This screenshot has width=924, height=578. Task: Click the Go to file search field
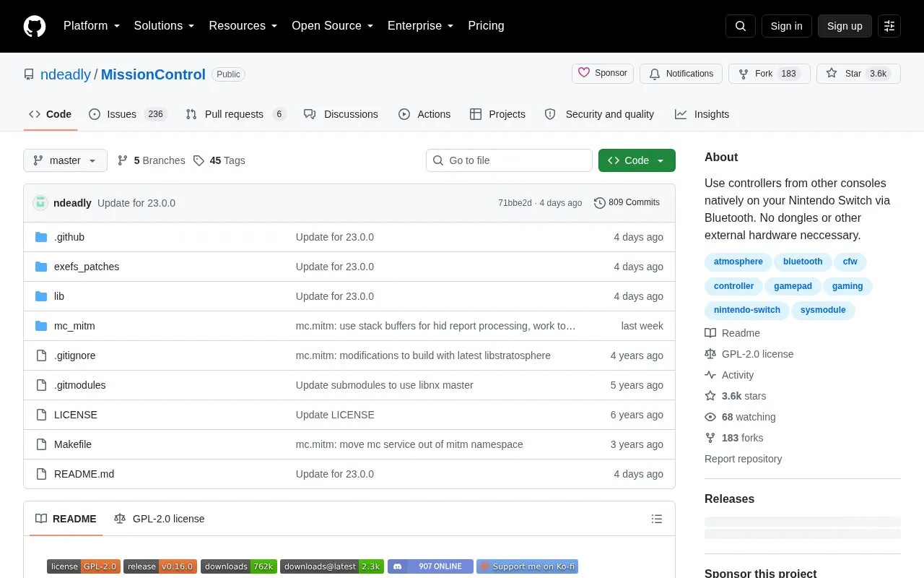509,160
